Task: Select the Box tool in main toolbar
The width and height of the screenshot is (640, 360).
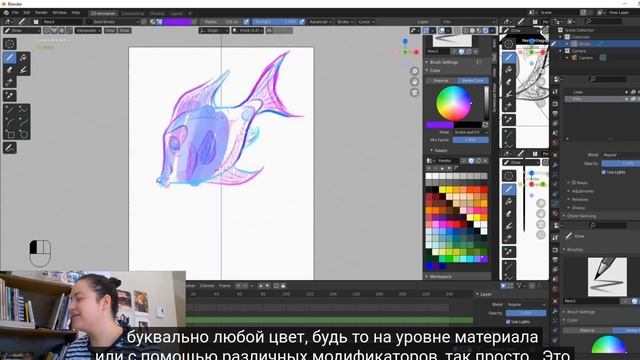Action: (10, 134)
